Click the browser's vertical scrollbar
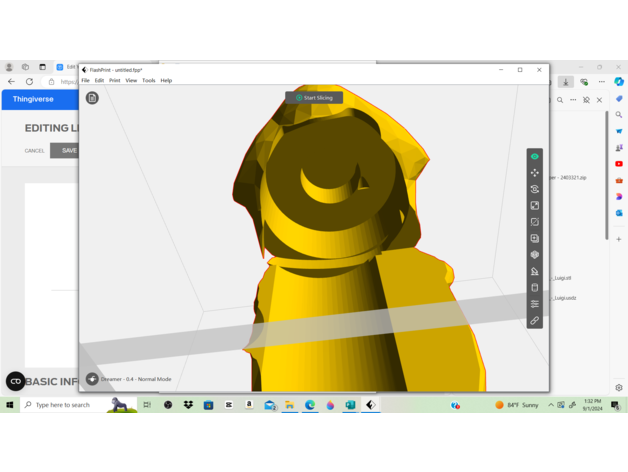The height and width of the screenshot is (472, 628). pos(606,175)
